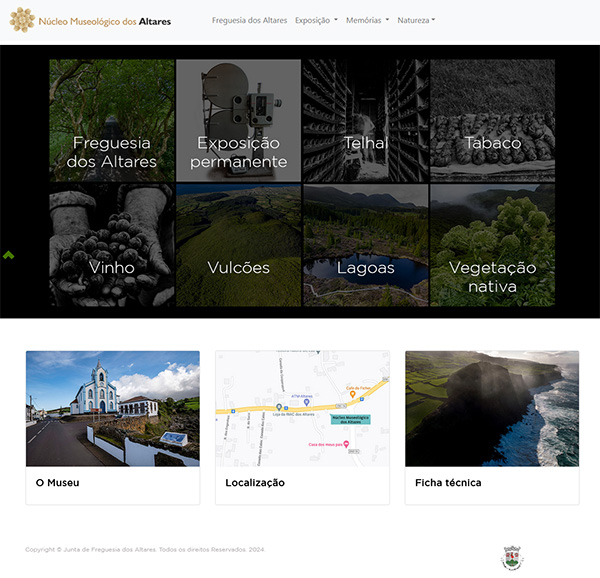Select the Tabaco tile
Viewport: 600px width, 578px height.
(x=492, y=120)
